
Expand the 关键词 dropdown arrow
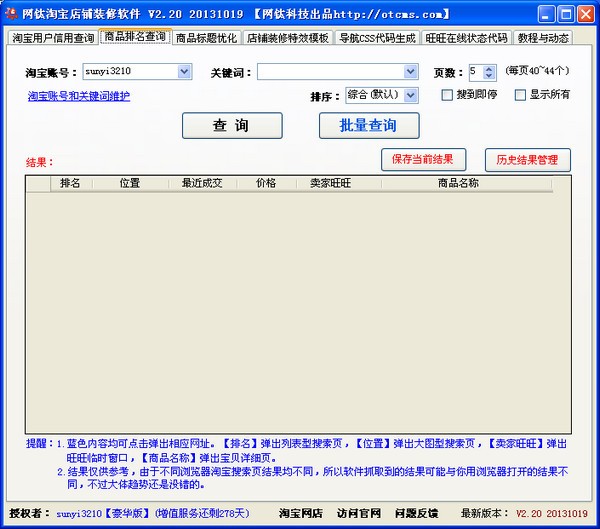point(410,72)
